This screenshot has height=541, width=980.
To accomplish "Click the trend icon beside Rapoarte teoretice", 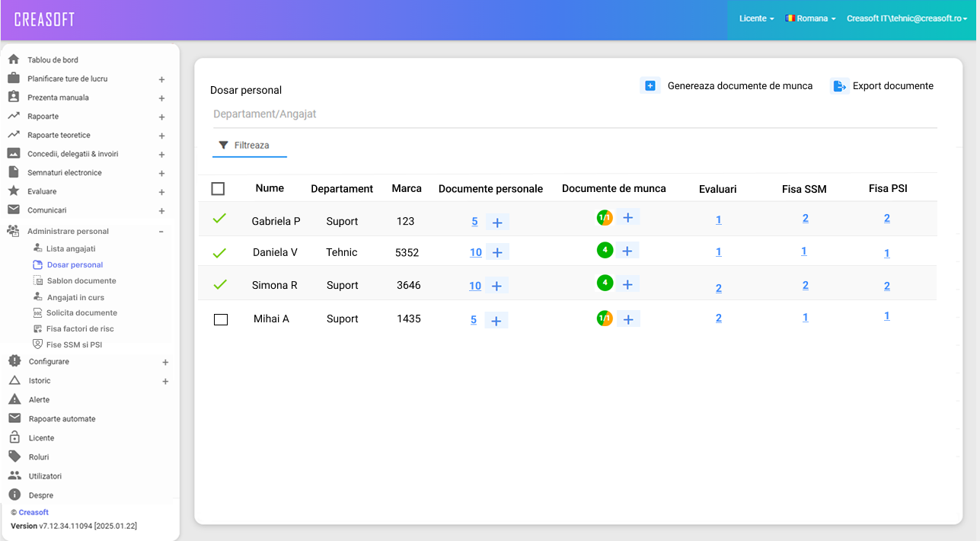I will [14, 134].
